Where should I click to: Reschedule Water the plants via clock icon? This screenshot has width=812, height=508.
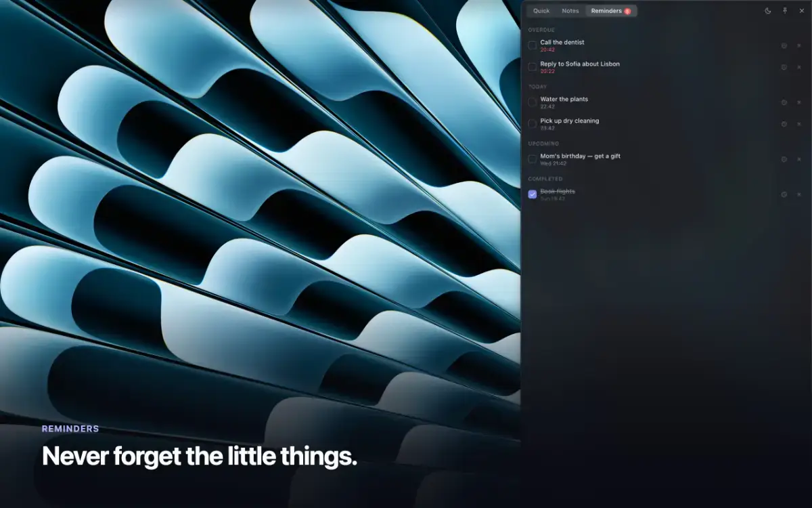pyautogui.click(x=784, y=102)
